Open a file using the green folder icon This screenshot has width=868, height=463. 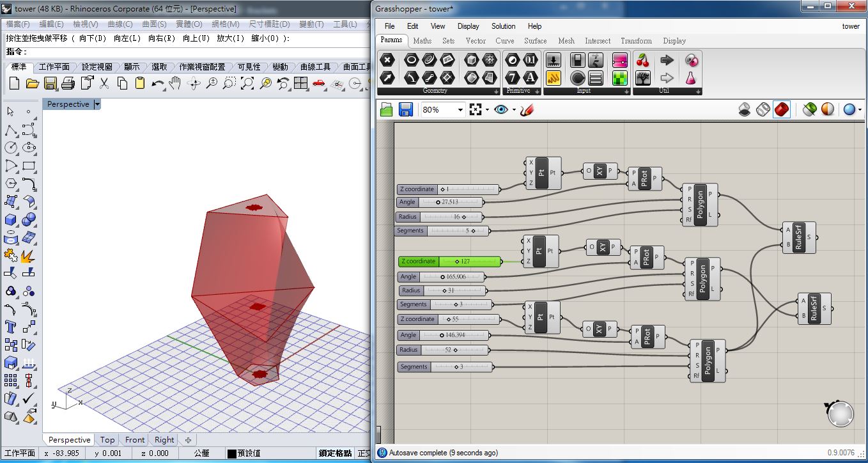386,109
